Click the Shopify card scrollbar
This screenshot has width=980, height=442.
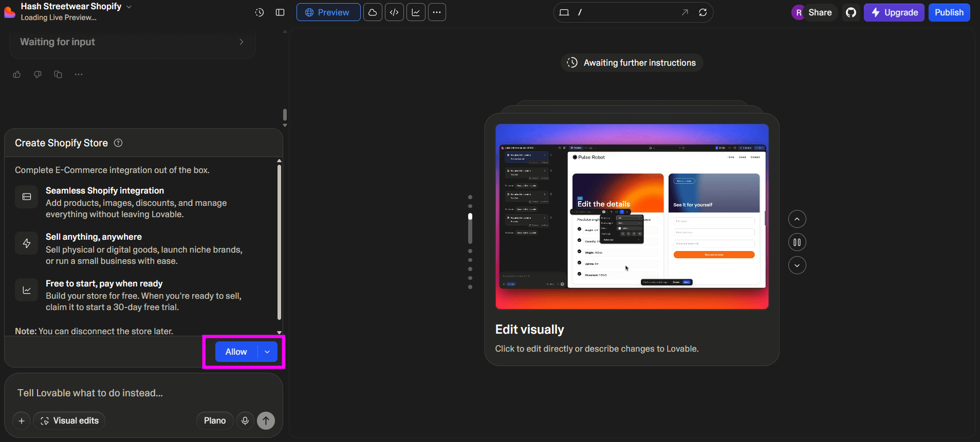click(279, 242)
